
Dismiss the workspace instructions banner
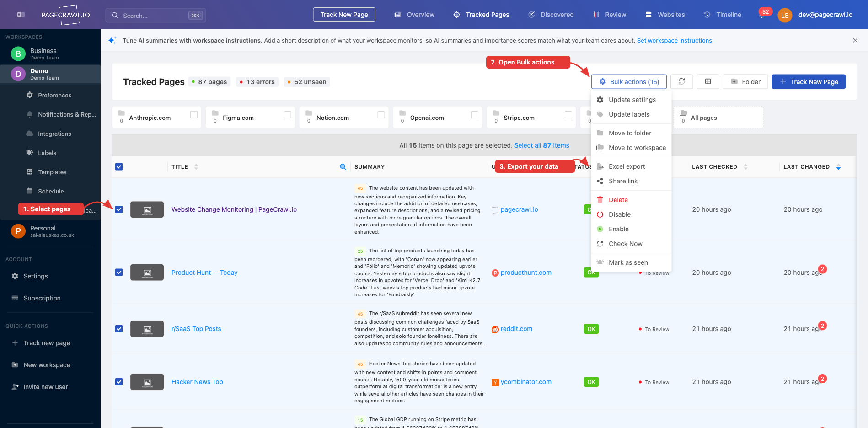click(855, 40)
